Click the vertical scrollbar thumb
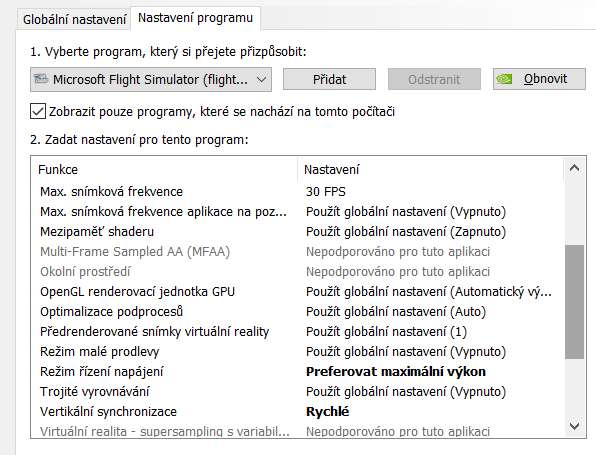Screen dimensions: 596x455 pyautogui.click(x=574, y=302)
